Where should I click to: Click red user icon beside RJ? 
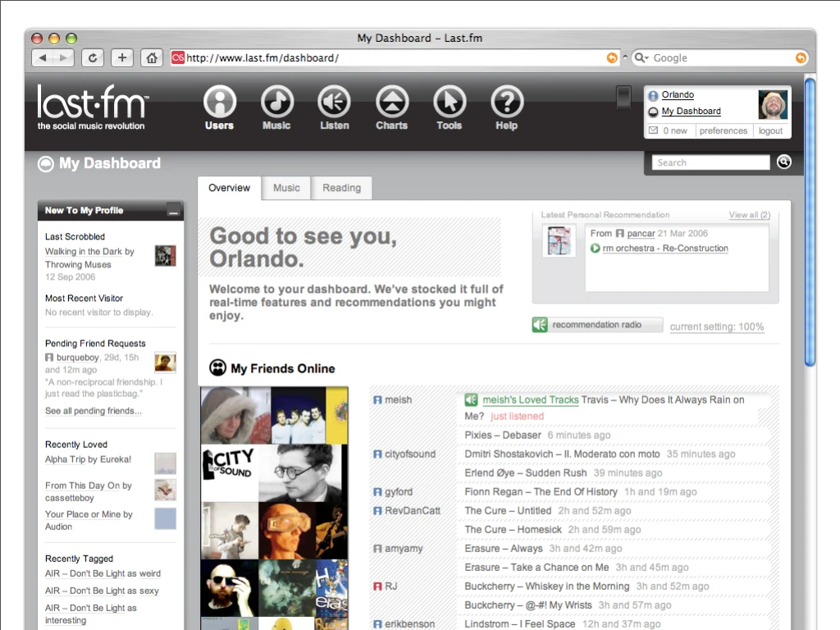coord(377,586)
